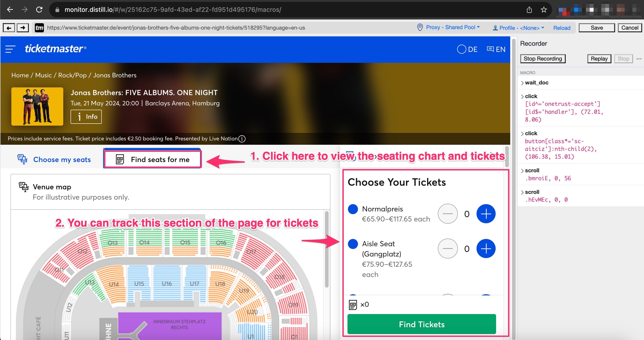
Task: Select the Normalpreis ticket radio button
Action: click(353, 210)
